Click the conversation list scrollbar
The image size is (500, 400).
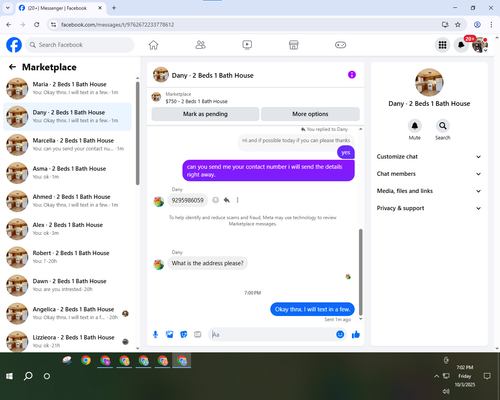click(x=138, y=133)
